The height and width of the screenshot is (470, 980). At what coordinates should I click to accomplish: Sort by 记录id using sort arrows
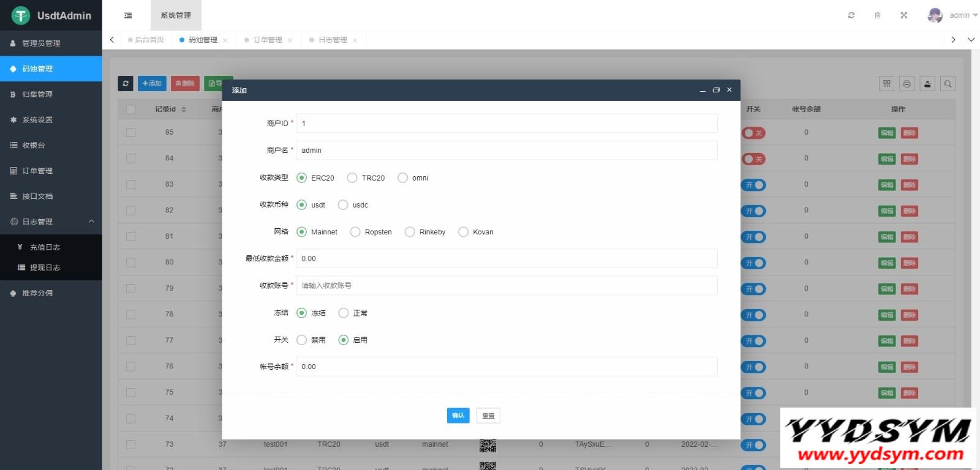[x=184, y=110]
